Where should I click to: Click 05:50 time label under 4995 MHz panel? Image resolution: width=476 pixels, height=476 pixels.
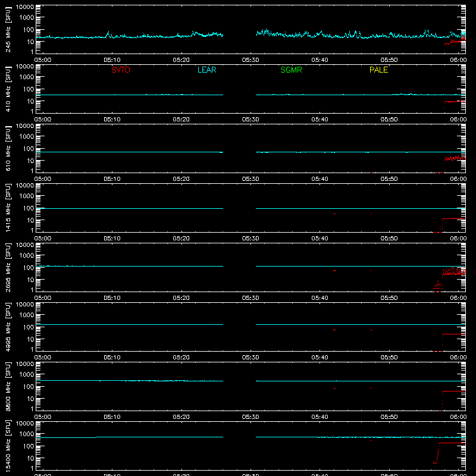(x=389, y=358)
